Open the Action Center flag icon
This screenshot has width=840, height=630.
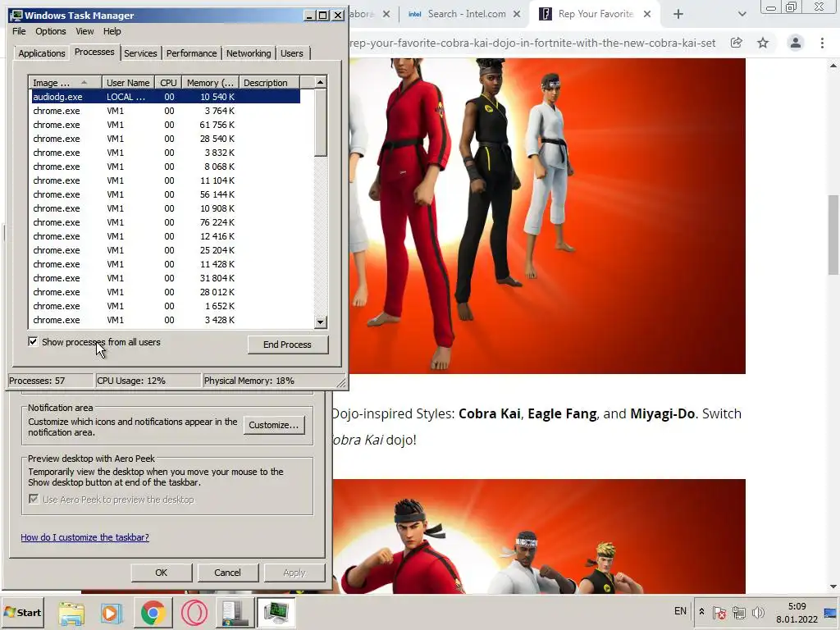[x=719, y=612]
